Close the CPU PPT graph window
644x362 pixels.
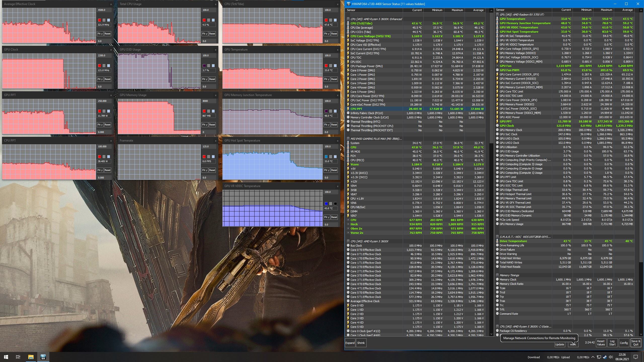point(111,141)
